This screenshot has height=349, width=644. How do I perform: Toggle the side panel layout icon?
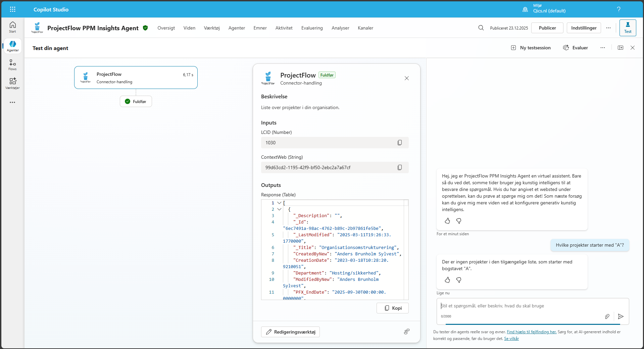pyautogui.click(x=621, y=48)
